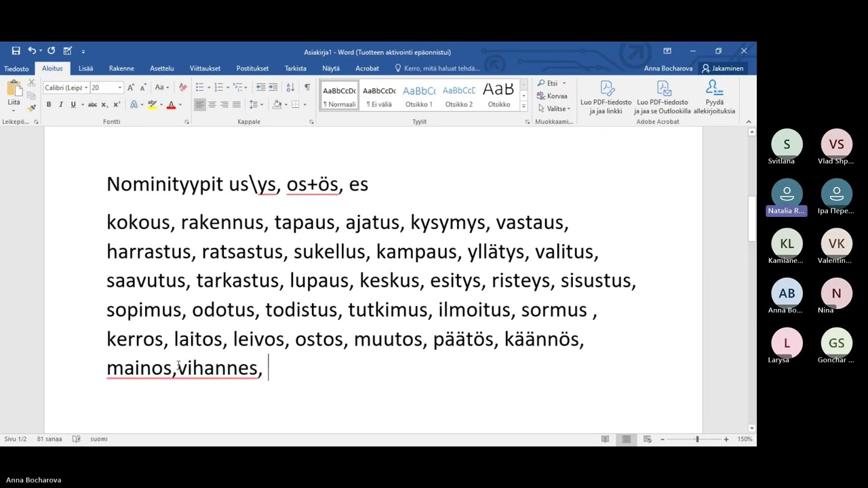The image size is (868, 488).
Task: Request signatures with Pyydä allekirjoituksia
Action: click(714, 97)
